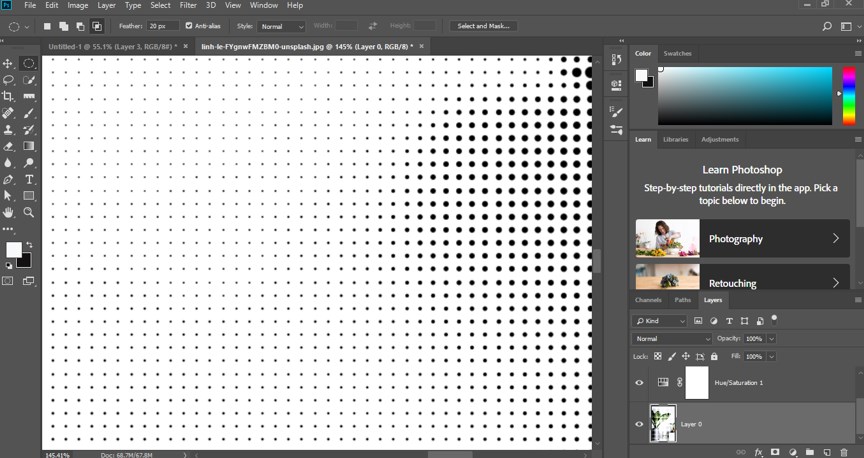Select the Rectangle shape tool
This screenshot has width=864, height=458.
29,196
